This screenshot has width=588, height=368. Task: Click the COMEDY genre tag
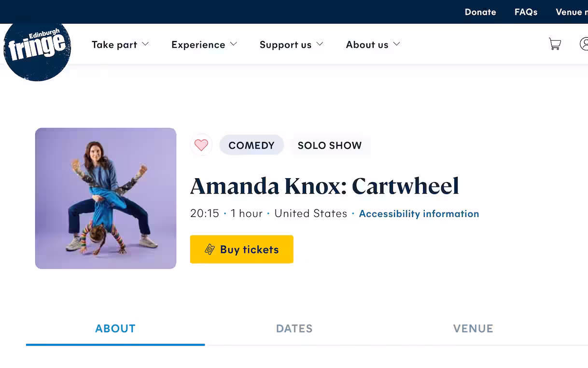point(252,145)
